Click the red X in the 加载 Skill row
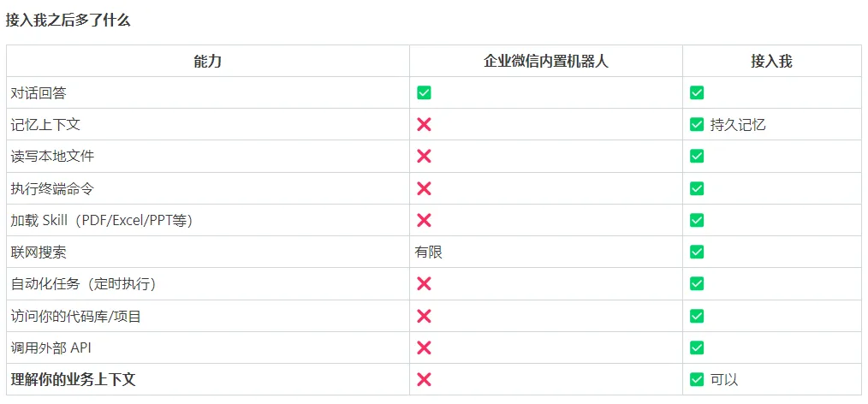This screenshot has height=404, width=868. coord(424,220)
